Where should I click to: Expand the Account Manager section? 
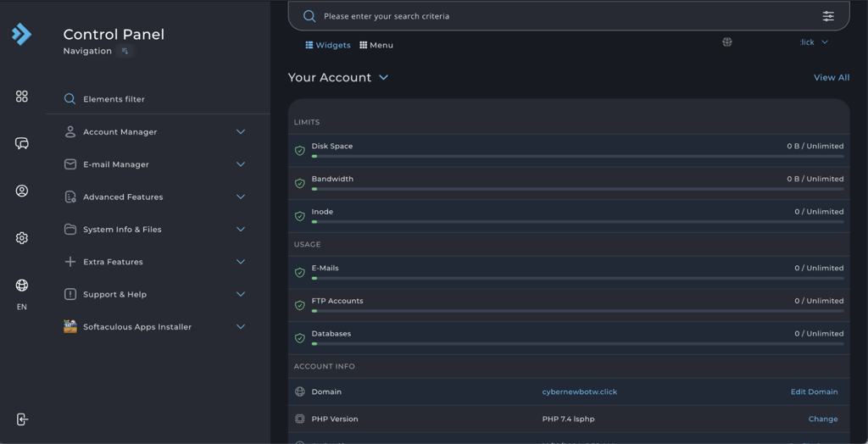241,132
